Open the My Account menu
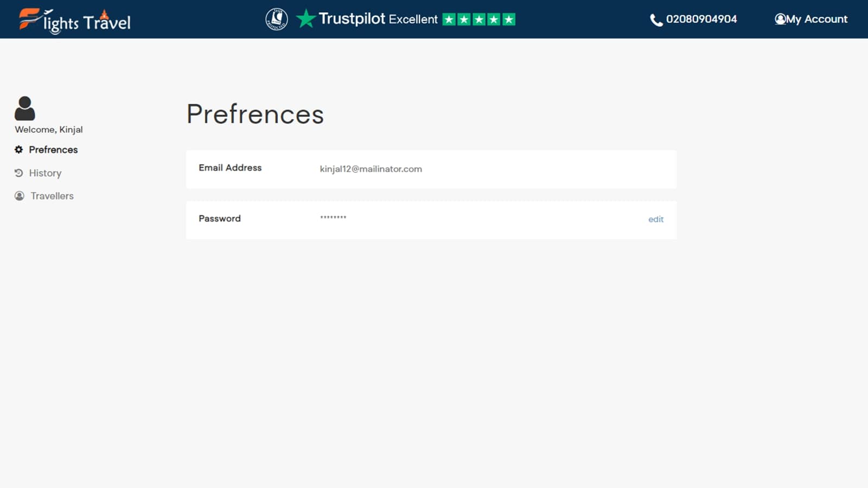This screenshot has width=868, height=488. [x=816, y=20]
